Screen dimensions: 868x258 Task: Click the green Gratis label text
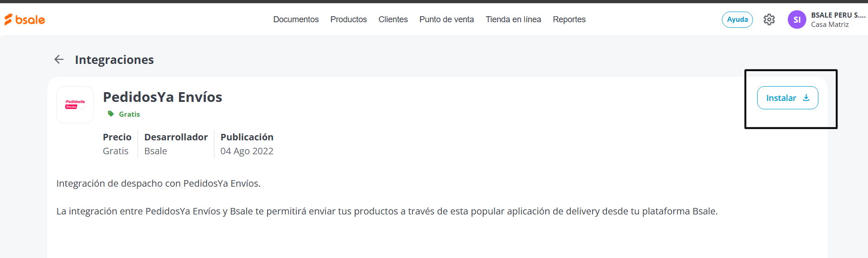pos(129,114)
